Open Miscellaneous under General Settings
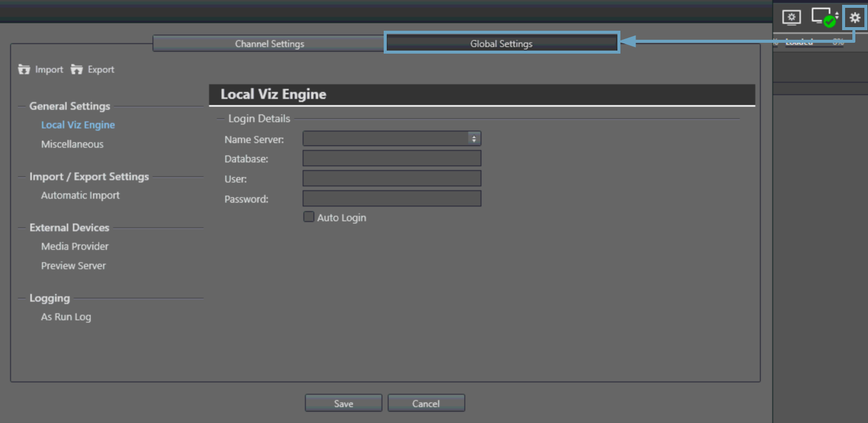Viewport: 868px width, 423px height. [x=72, y=145]
